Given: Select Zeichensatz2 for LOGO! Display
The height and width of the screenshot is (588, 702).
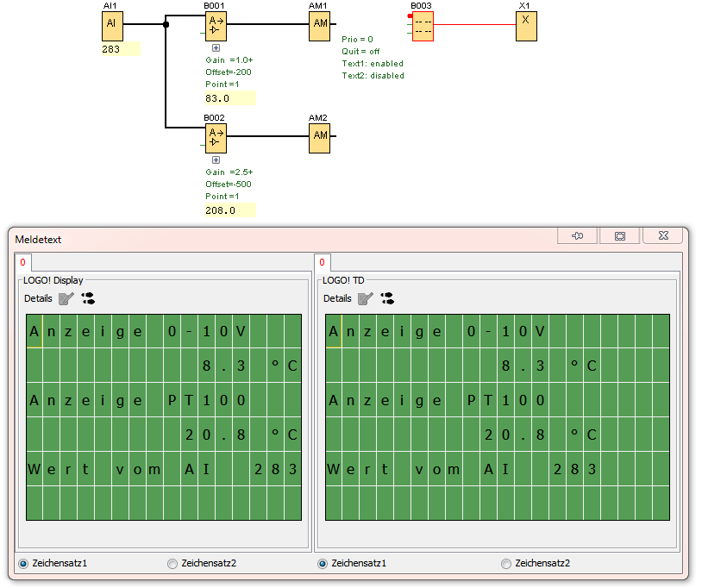Looking at the screenshot, I should point(172,564).
